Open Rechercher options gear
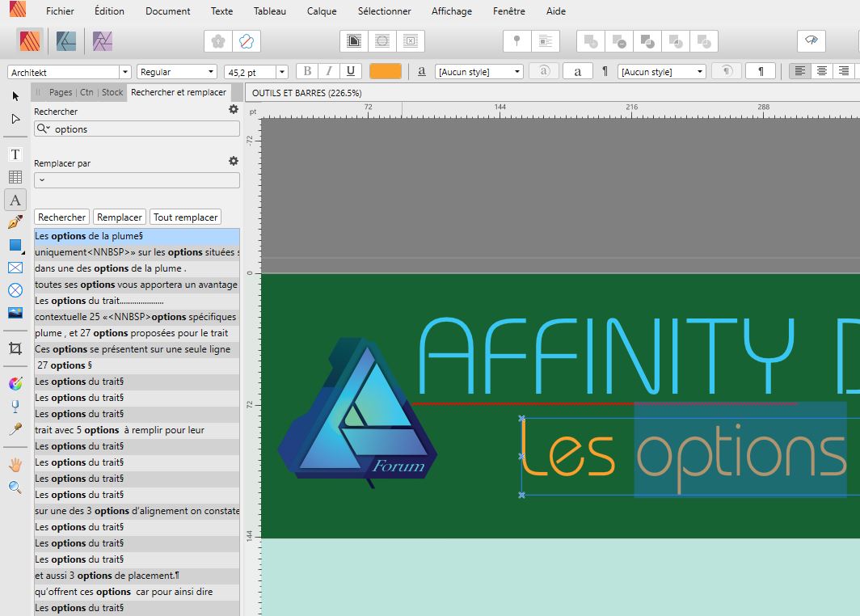 [x=234, y=110]
